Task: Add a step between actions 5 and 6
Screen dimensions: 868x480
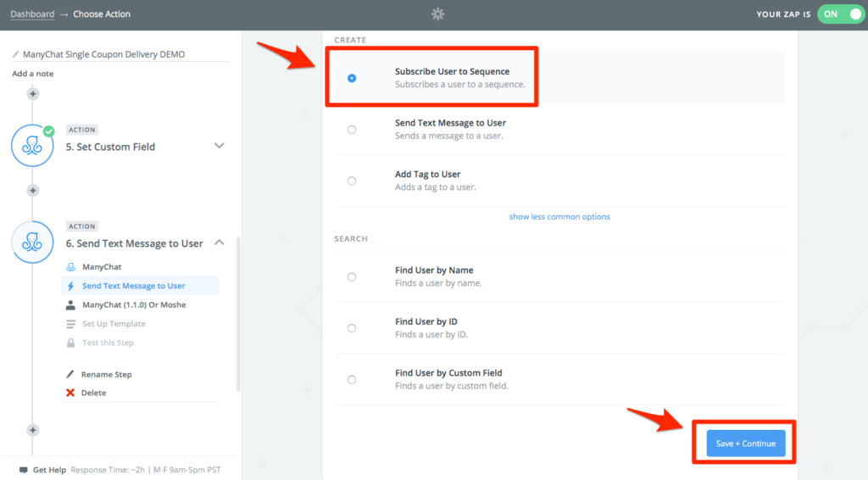Action: pos(33,191)
